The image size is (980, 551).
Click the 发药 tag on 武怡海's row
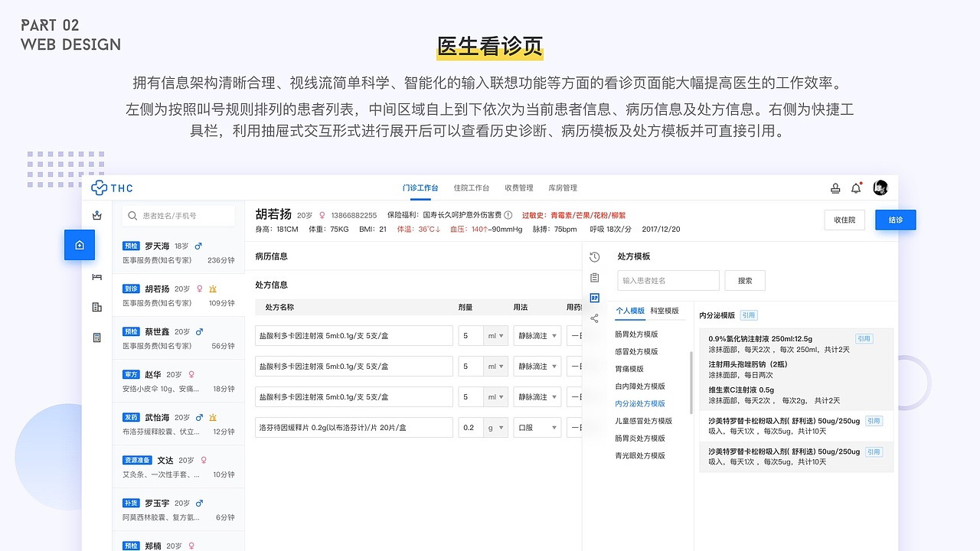coord(131,418)
